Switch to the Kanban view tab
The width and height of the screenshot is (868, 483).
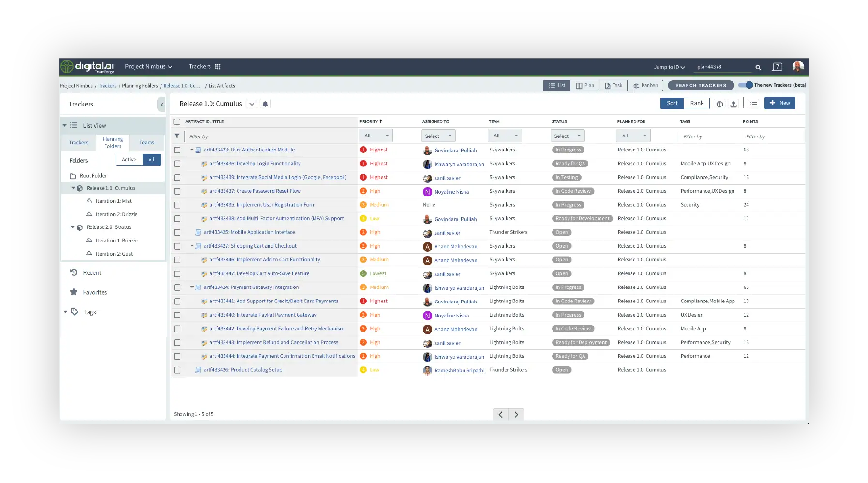[x=645, y=86]
